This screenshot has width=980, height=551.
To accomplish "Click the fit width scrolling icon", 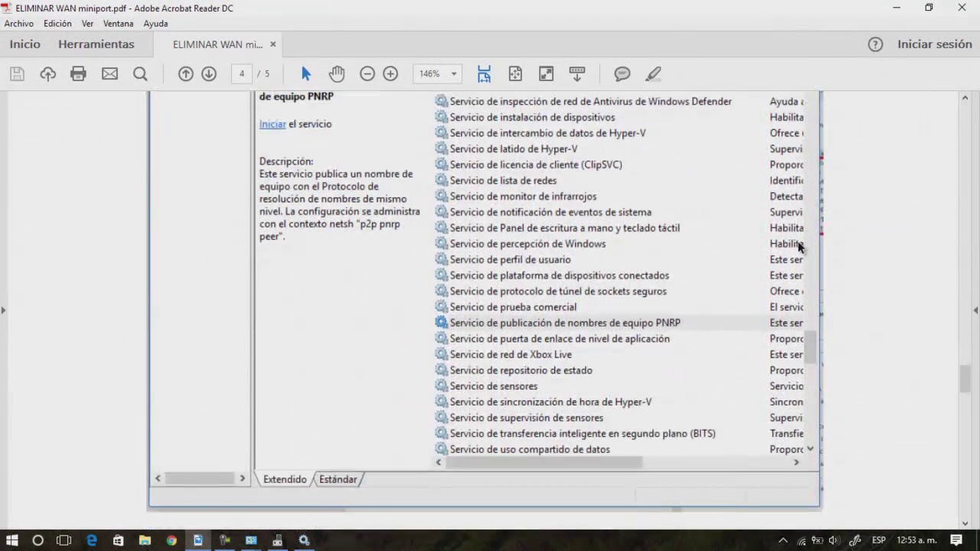I will pos(484,74).
